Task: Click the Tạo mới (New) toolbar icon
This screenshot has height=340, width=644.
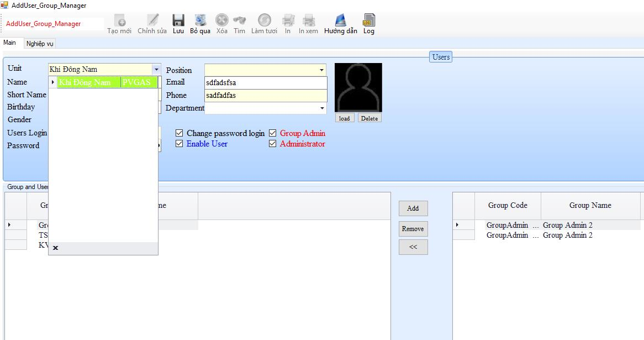Action: click(119, 20)
